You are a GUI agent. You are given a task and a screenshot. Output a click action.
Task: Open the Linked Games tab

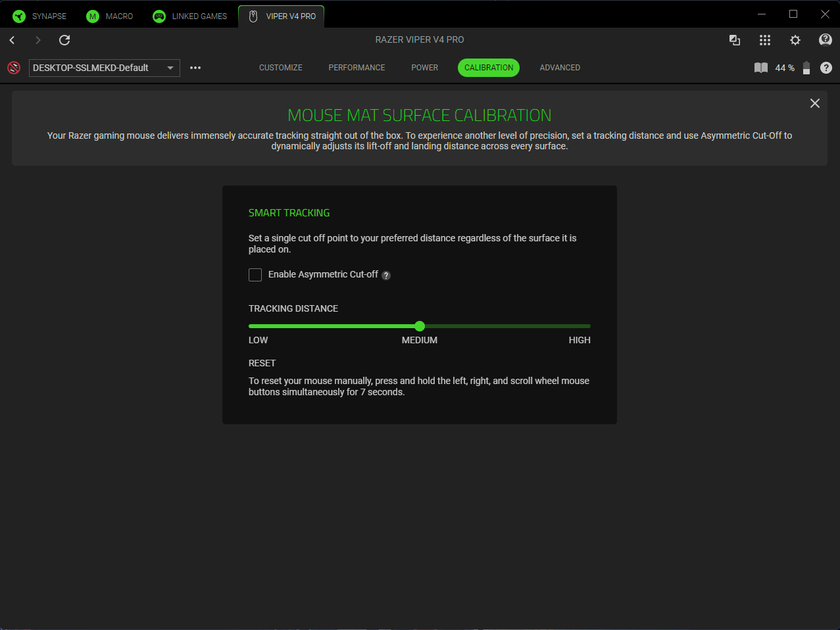[189, 16]
